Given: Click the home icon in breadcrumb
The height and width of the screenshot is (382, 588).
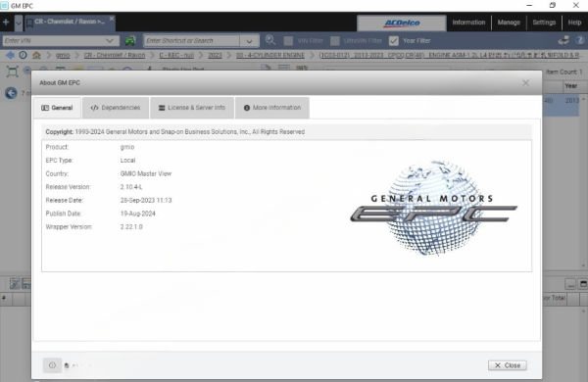Looking at the screenshot, I should coord(36,55).
